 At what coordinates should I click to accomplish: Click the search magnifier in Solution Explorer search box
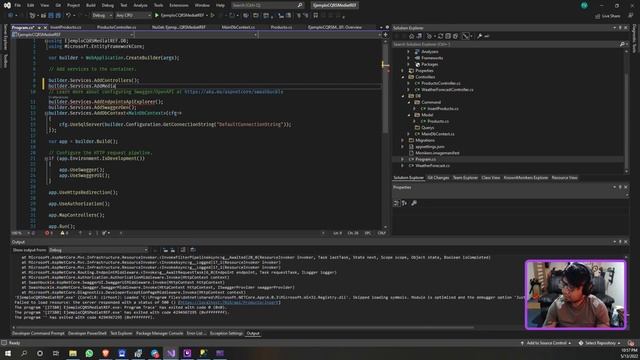click(x=622, y=44)
